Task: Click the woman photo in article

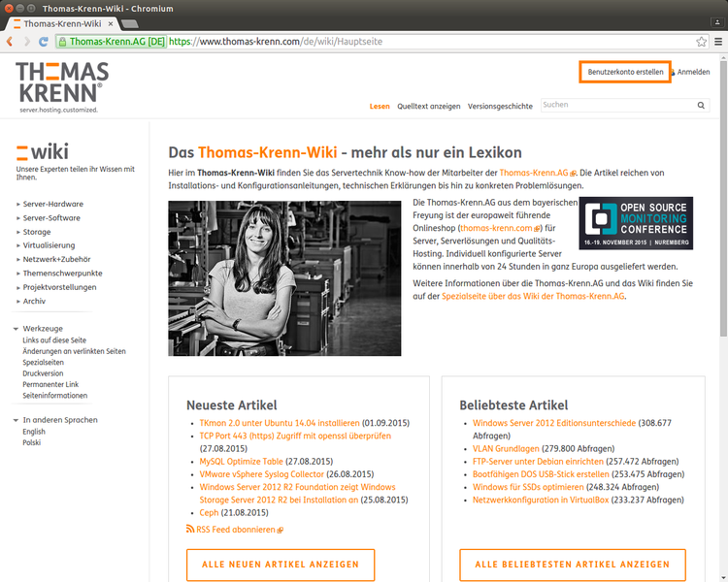Action: pyautogui.click(x=284, y=278)
